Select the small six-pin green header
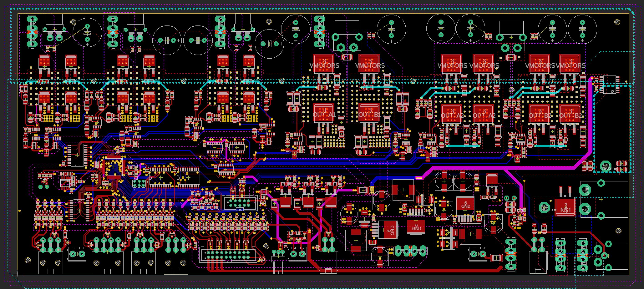The width and height of the screenshot is (644, 289). coord(139,183)
